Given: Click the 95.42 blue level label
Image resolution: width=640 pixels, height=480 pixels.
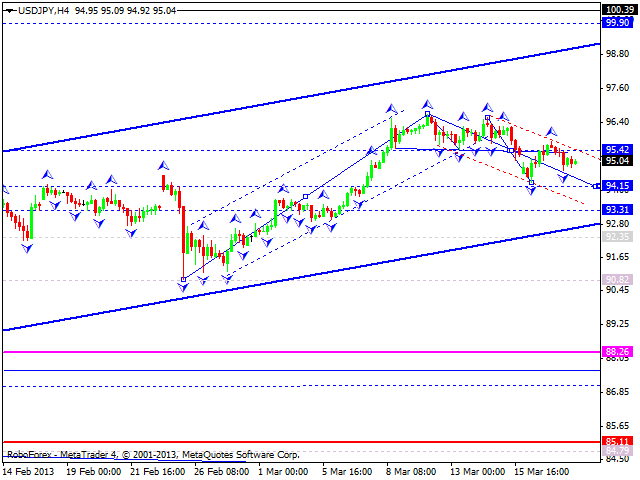Looking at the screenshot, I should (x=618, y=149).
